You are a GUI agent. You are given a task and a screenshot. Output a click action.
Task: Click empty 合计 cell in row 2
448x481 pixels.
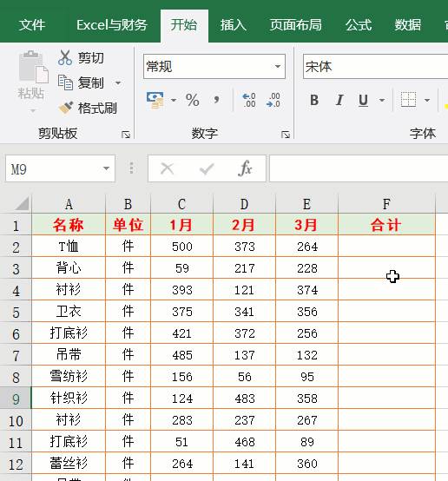386,247
